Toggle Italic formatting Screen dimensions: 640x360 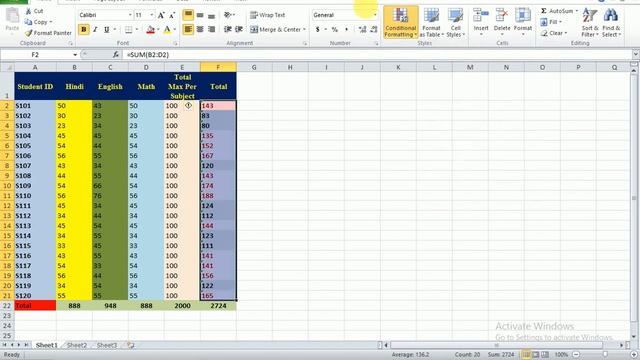pyautogui.click(x=95, y=29)
